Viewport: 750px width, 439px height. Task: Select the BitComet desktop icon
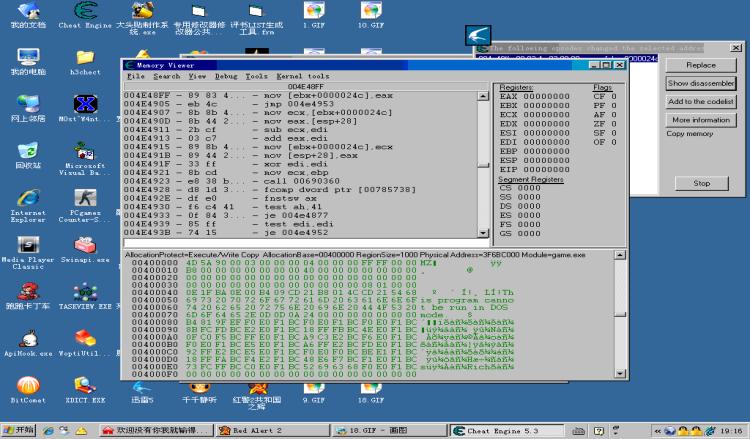click(28, 385)
